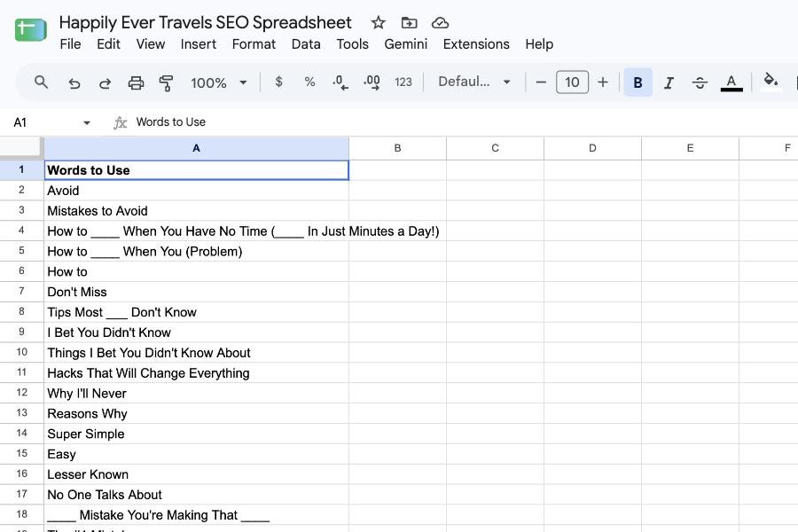Decrease decimal places
The width and height of the screenshot is (798, 532).
340,82
